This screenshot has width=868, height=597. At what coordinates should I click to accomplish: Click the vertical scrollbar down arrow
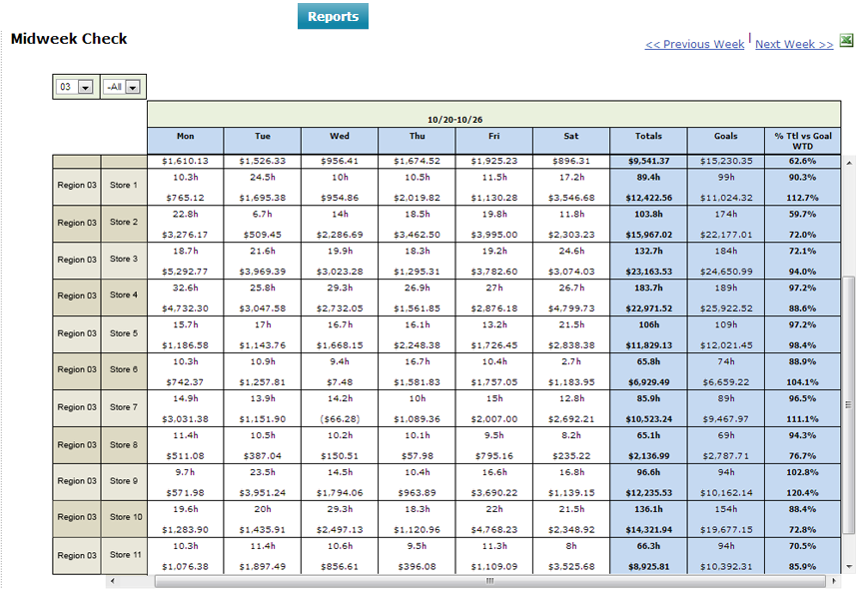point(850,567)
